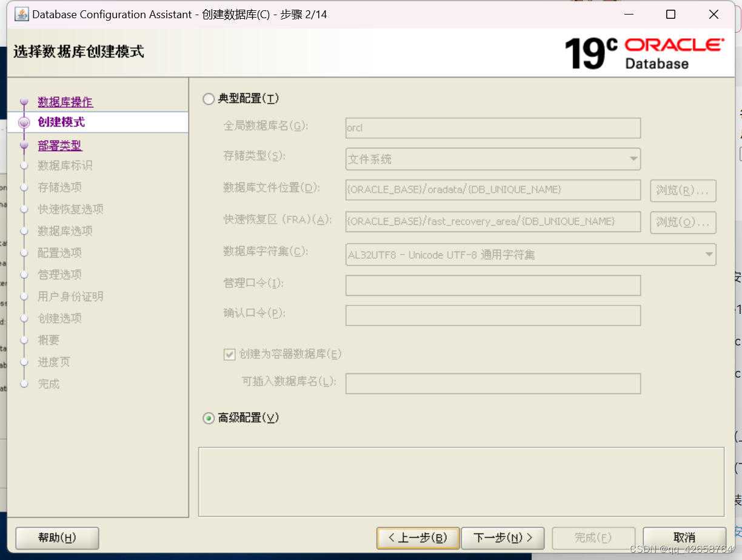742x560 pixels.
Task: Toggle the 创建为容器数据库 checkbox
Action: coord(229,354)
